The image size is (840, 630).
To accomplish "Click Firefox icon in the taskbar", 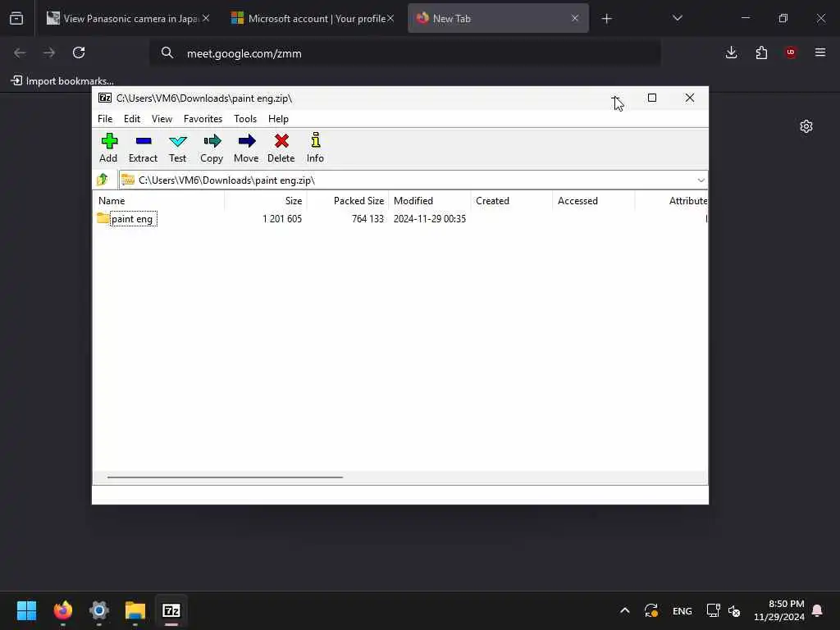I will pyautogui.click(x=63, y=610).
